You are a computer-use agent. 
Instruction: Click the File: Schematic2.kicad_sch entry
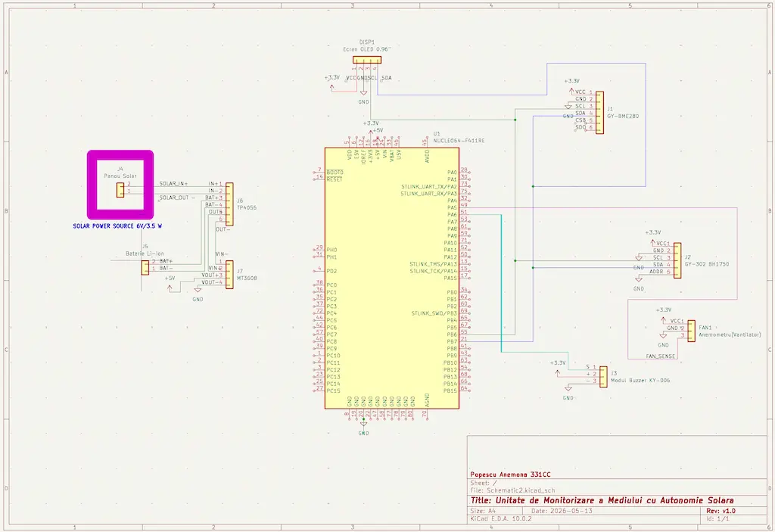pyautogui.click(x=512, y=491)
